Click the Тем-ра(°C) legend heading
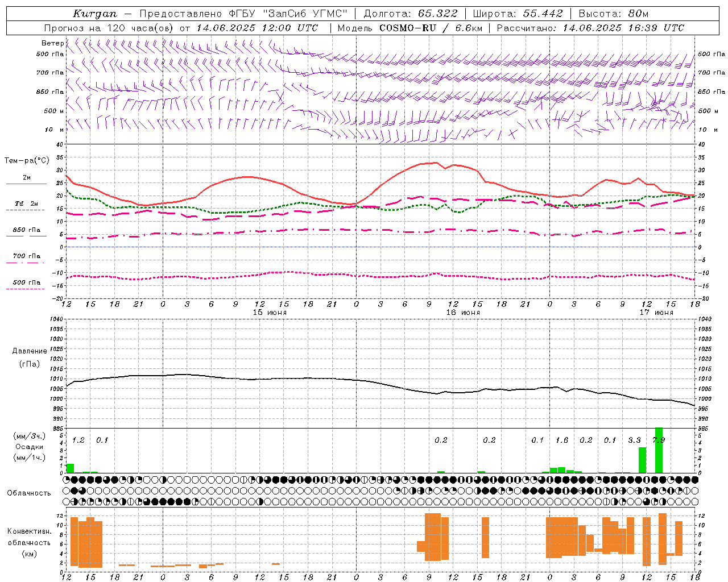 (x=27, y=161)
